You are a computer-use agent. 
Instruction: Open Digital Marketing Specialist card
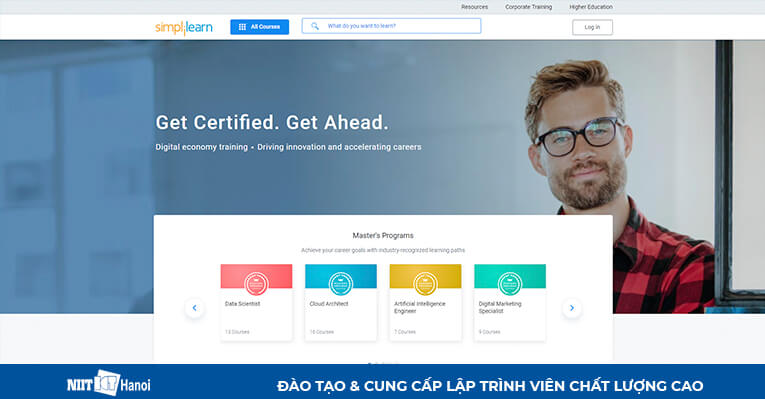[510, 302]
